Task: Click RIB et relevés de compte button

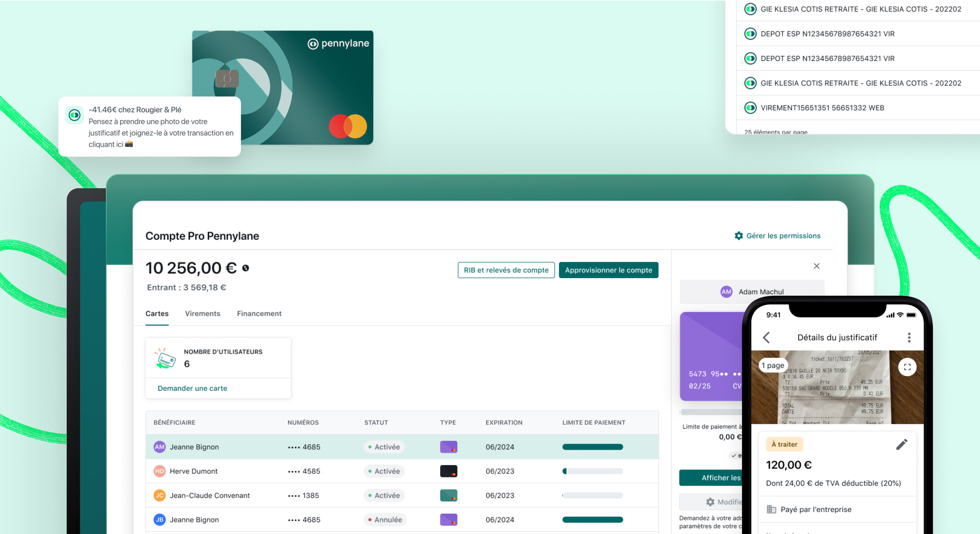Action: click(506, 270)
